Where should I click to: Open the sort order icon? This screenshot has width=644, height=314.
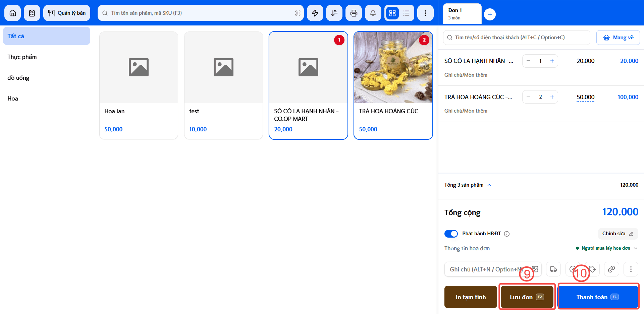click(334, 13)
